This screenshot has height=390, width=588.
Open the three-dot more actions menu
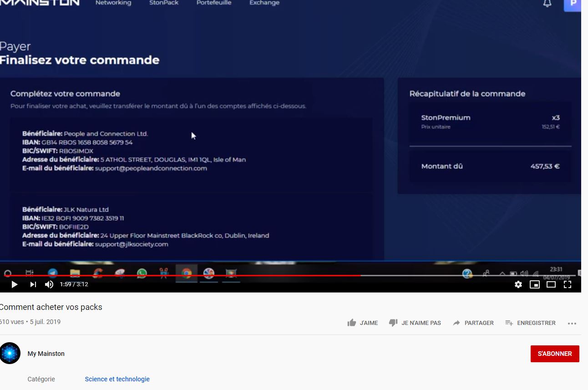coord(572,323)
